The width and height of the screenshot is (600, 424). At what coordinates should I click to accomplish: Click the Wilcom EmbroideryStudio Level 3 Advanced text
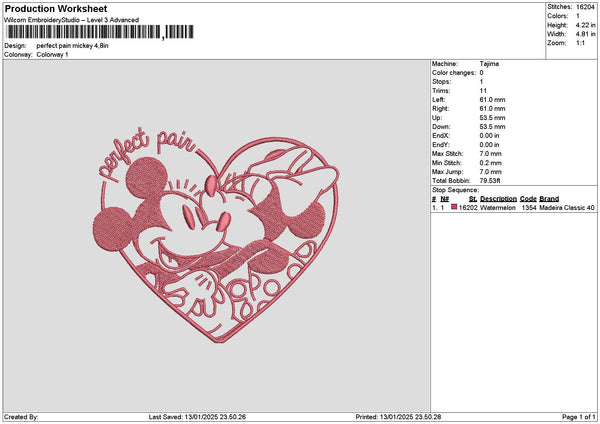(x=72, y=20)
